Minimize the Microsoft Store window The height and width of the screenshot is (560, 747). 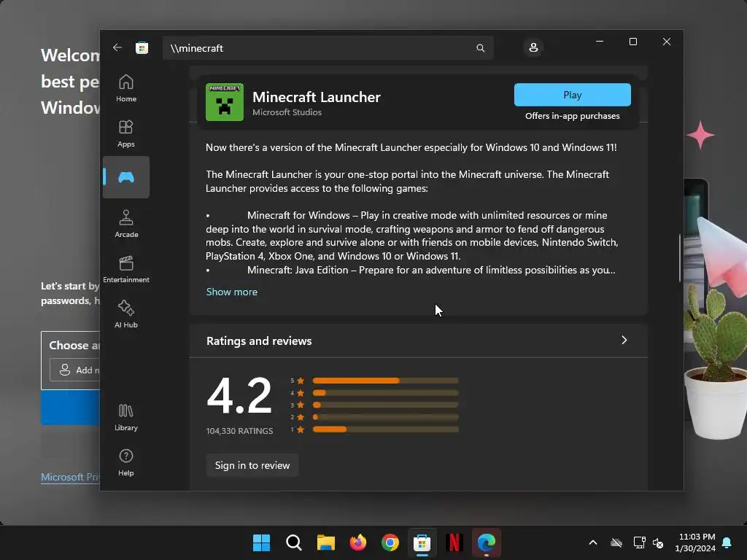point(600,42)
